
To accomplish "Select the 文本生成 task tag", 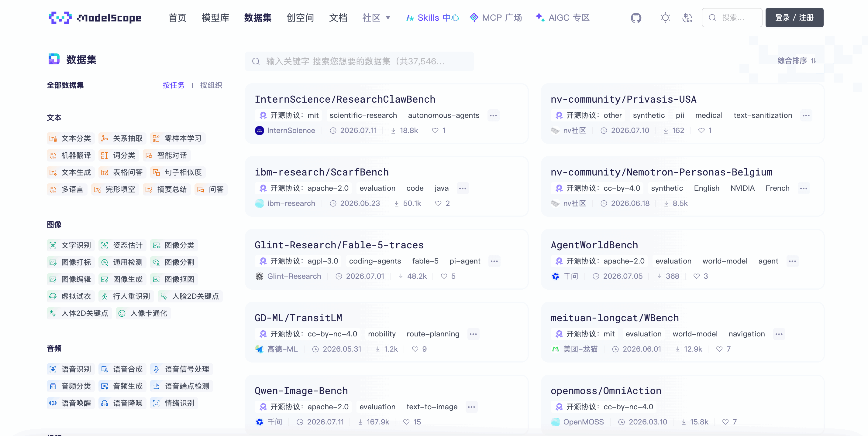I will pyautogui.click(x=71, y=172).
